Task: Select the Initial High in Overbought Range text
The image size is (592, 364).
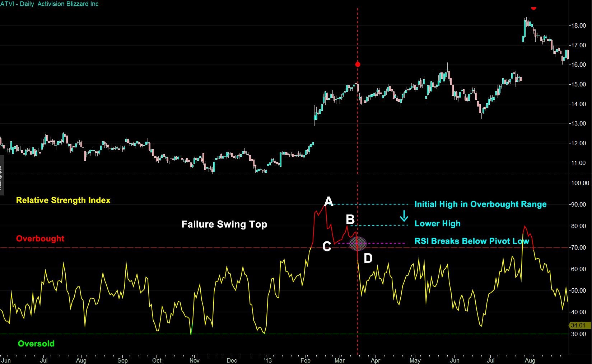Action: tap(481, 204)
